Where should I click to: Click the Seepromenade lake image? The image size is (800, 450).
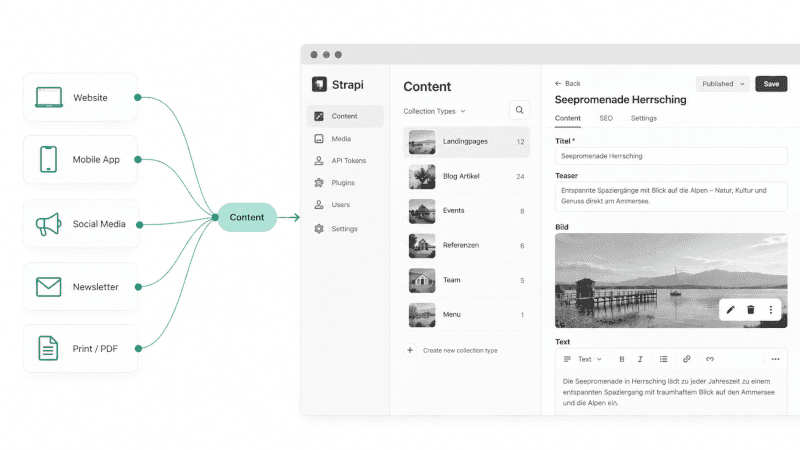671,280
